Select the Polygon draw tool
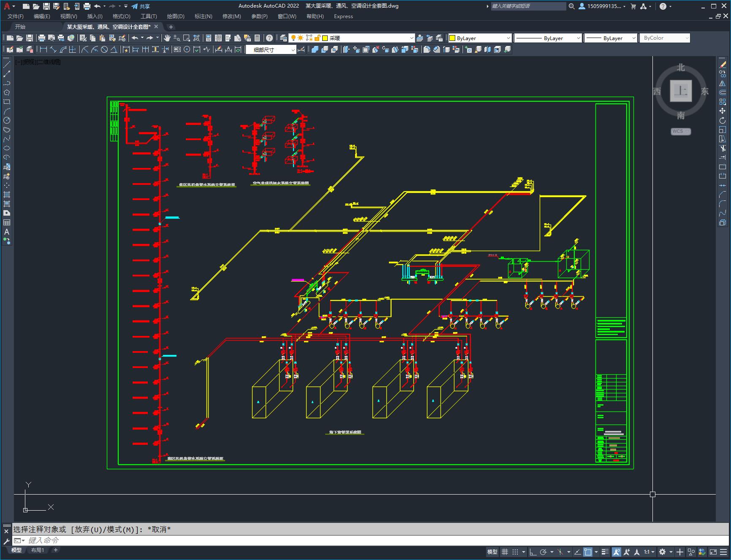Viewport: 731px width, 560px height. point(7,92)
